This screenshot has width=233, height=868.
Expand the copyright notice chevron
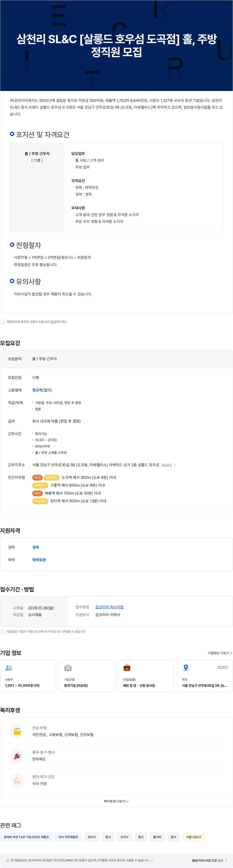click(152, 860)
